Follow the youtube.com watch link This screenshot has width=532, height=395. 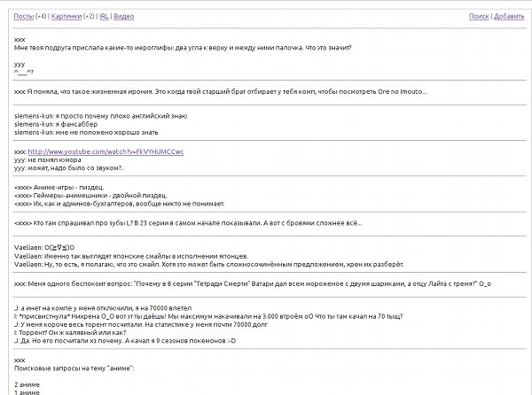(106, 151)
